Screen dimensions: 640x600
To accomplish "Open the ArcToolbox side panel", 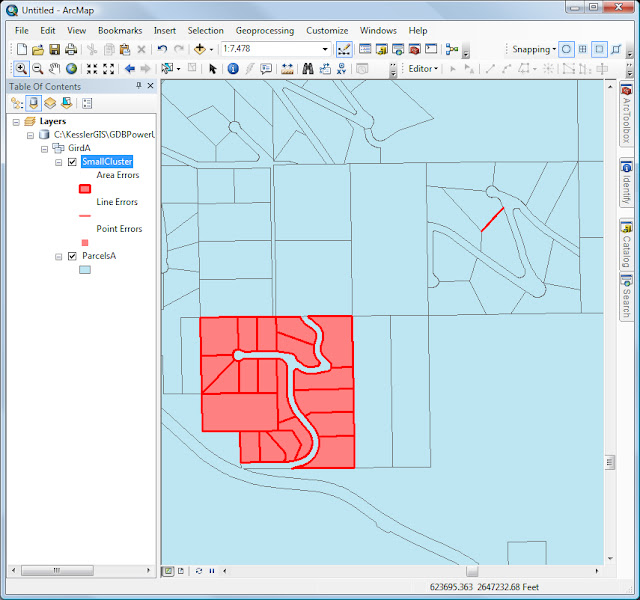I will [627, 115].
